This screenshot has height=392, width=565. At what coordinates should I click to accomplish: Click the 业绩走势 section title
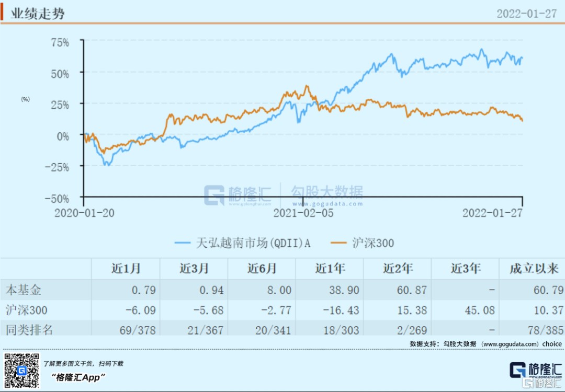38,13
